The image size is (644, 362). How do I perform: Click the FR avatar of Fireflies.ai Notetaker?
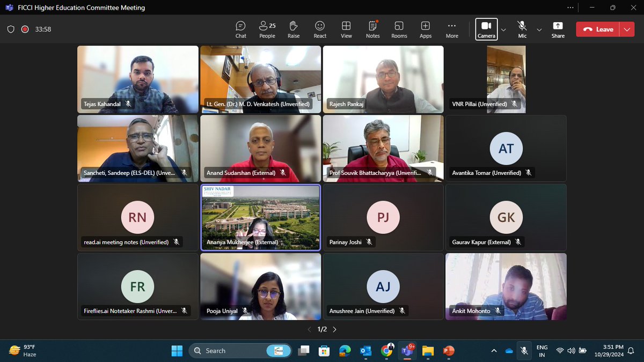click(137, 286)
